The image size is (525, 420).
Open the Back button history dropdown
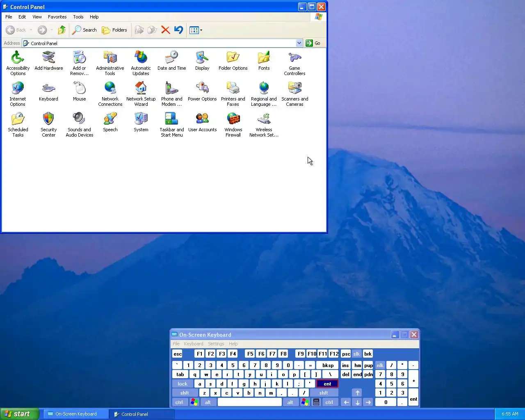31,30
